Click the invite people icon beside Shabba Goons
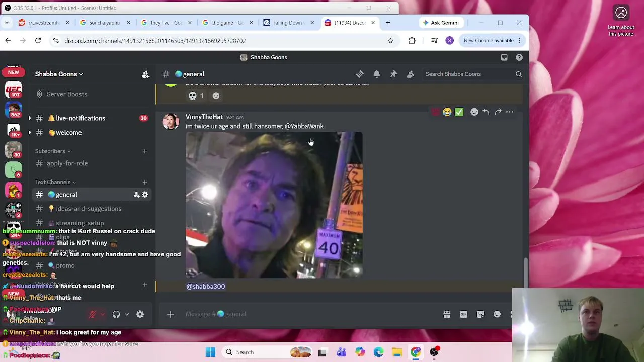644x362 pixels. (x=145, y=74)
